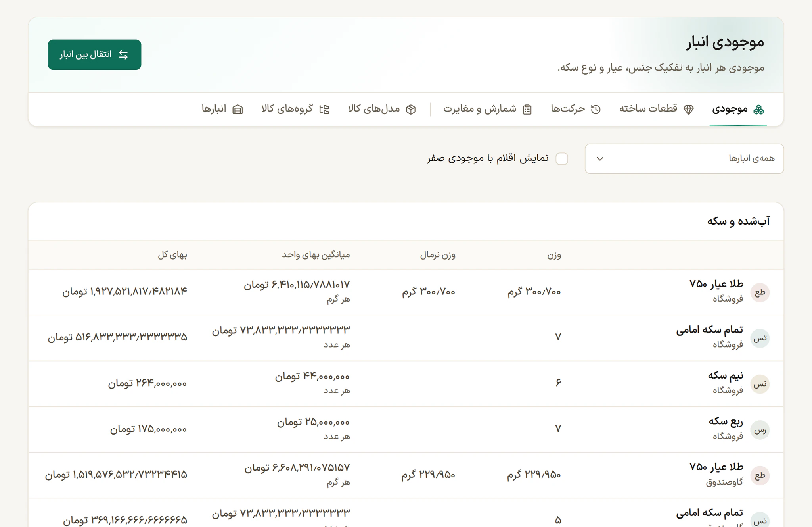812x527 pixels.
Task: Click the طع badge of گاوصندوق gold row
Action: (760, 475)
